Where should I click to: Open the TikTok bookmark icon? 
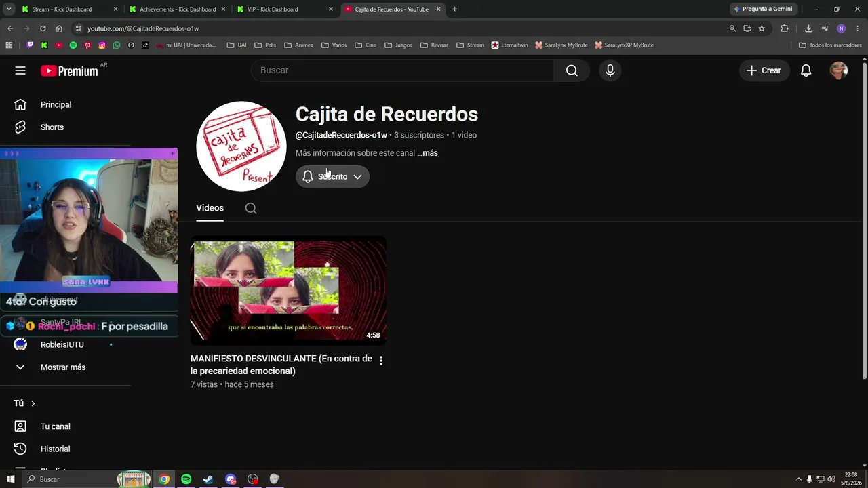[x=146, y=45]
